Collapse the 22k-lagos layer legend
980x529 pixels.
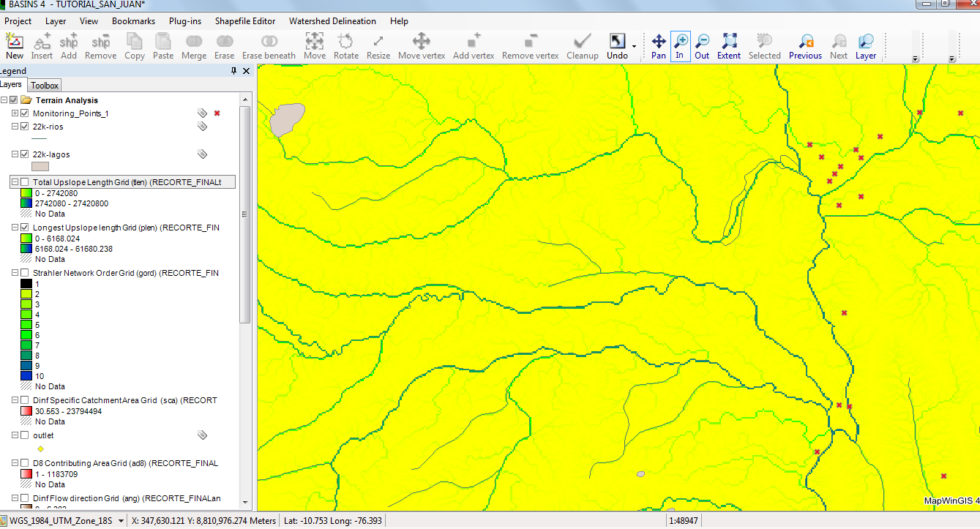[x=15, y=154]
